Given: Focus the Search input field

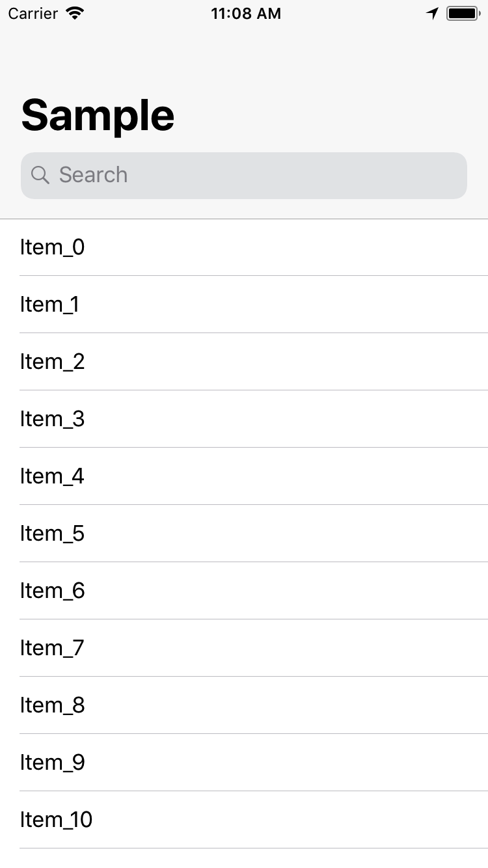Looking at the screenshot, I should pos(260,176).
